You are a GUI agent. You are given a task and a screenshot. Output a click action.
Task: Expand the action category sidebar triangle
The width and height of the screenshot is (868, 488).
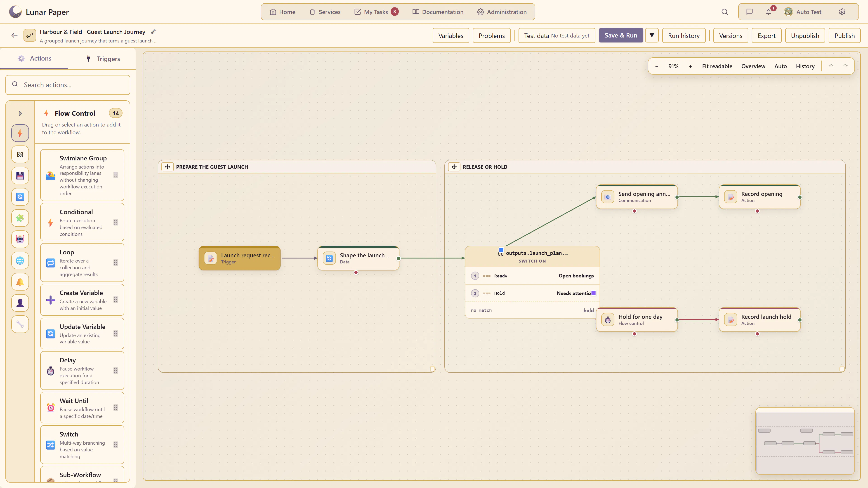click(x=20, y=113)
